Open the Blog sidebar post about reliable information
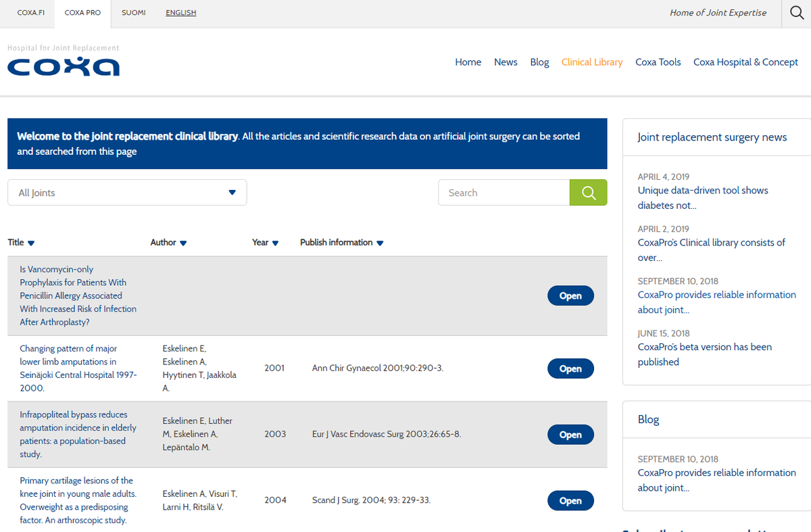Image resolution: width=811 pixels, height=532 pixels. tap(717, 480)
